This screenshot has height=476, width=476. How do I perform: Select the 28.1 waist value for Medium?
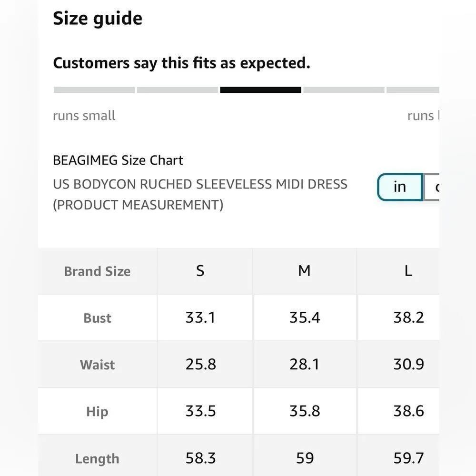(305, 365)
